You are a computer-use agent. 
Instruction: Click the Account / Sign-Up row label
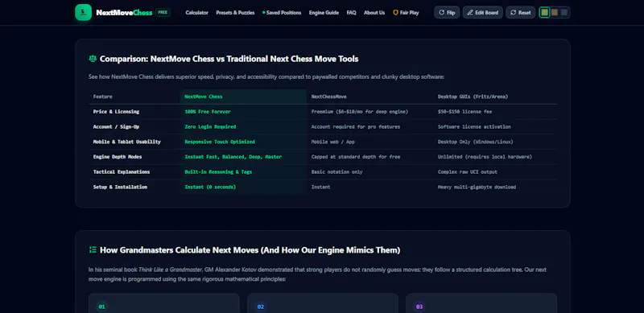point(116,127)
